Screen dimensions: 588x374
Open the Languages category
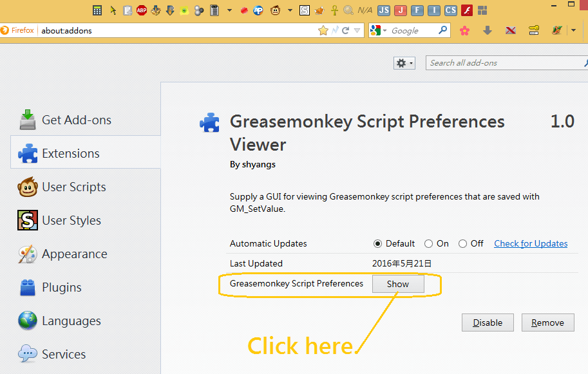86,321
